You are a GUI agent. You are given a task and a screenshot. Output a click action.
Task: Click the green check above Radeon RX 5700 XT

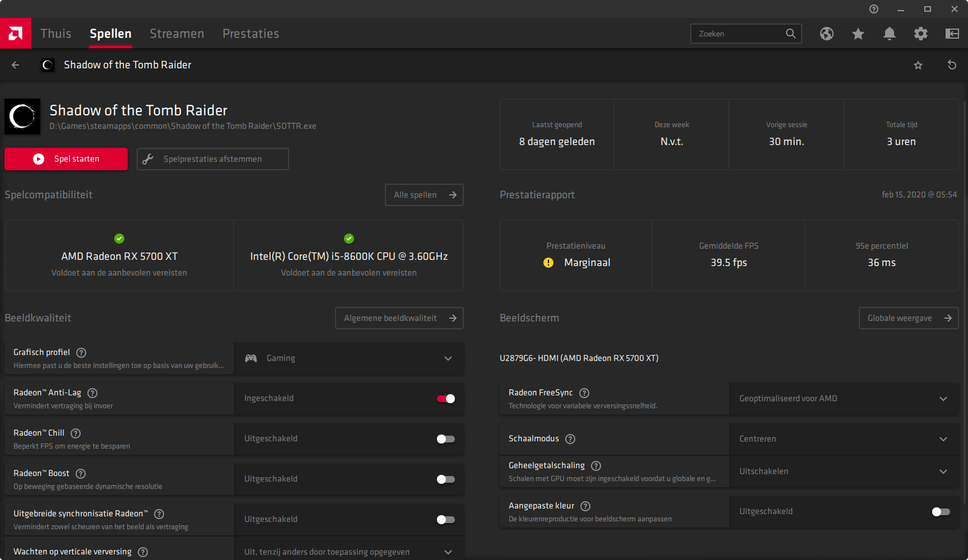tap(119, 239)
